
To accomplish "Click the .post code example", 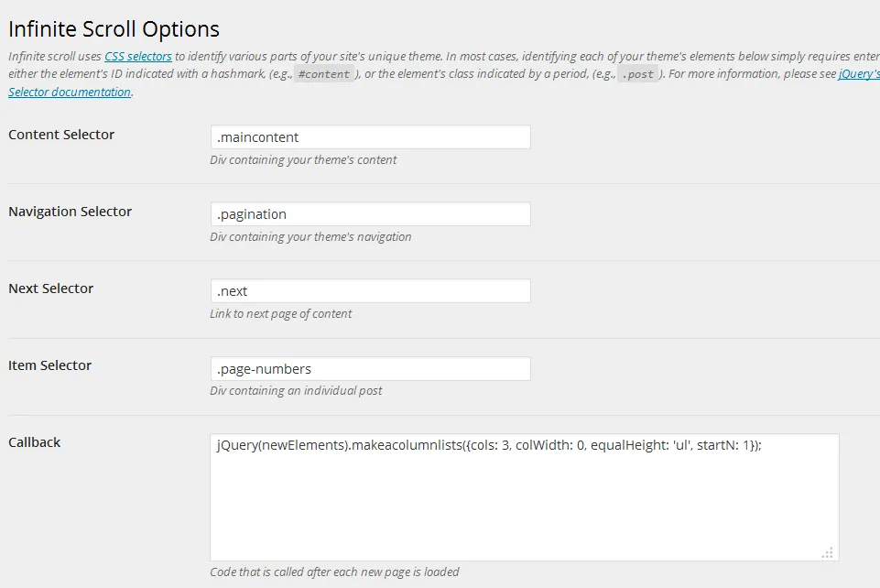I will (x=637, y=74).
